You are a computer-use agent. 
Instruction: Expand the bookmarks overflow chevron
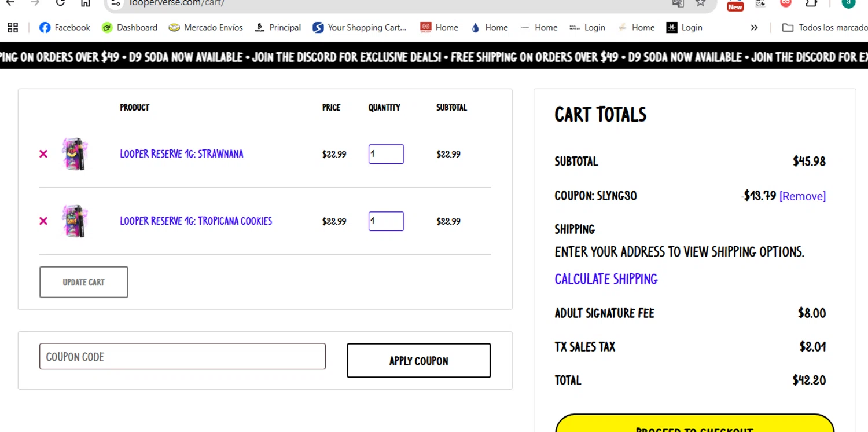point(754,27)
